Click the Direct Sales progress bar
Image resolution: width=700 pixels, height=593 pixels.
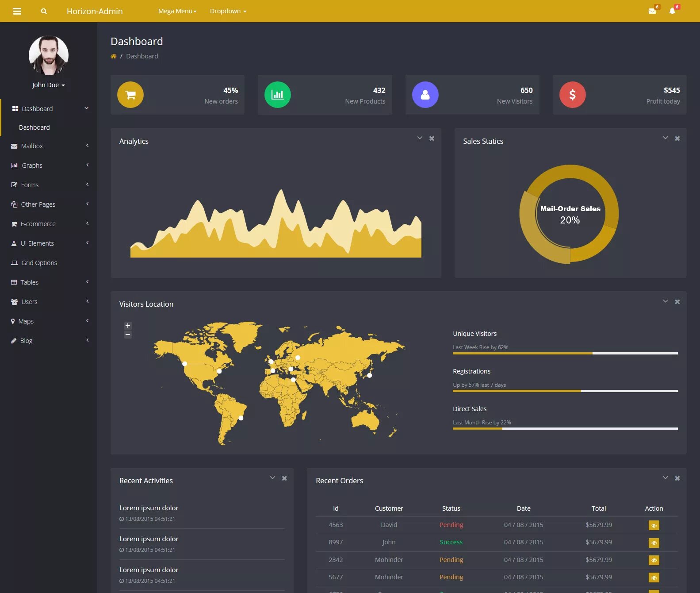(565, 428)
